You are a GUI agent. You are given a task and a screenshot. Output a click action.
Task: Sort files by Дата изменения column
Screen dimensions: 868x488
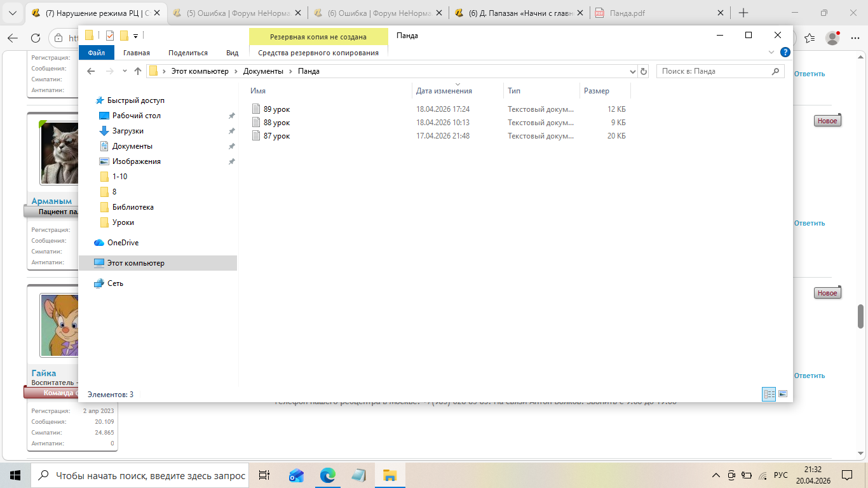(444, 91)
